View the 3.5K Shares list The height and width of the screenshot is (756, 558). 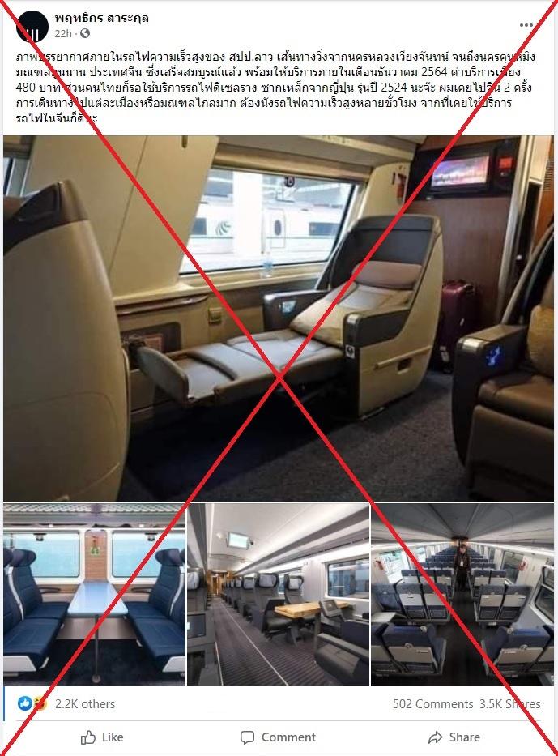(510, 704)
